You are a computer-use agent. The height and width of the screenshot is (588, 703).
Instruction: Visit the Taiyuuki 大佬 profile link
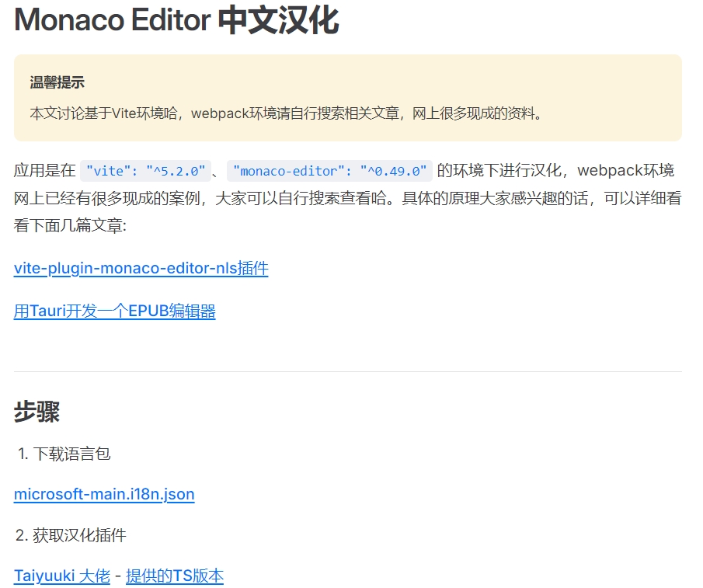[x=62, y=576]
